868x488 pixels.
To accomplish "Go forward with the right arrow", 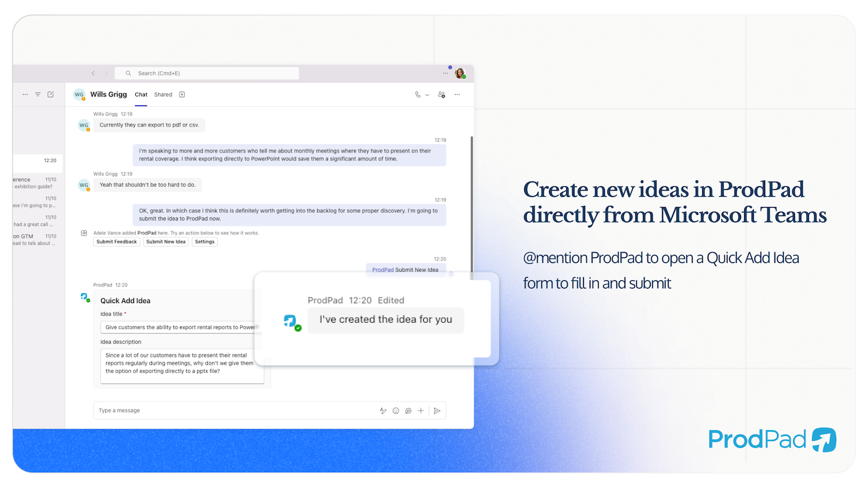I will coord(106,73).
